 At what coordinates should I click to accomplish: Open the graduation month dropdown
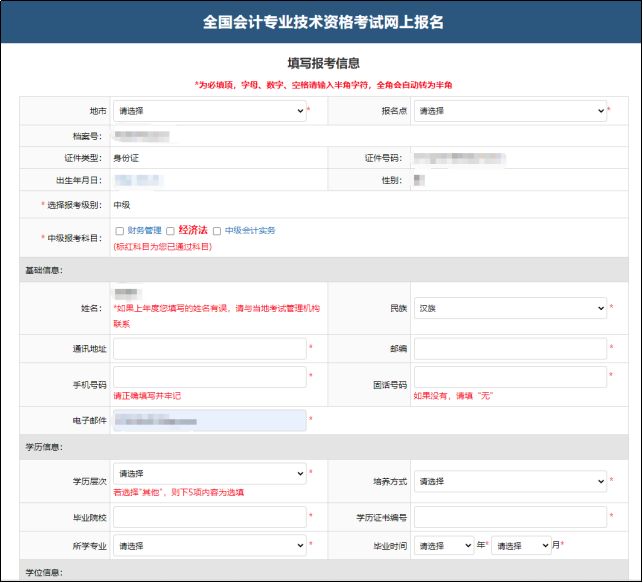click(520, 546)
